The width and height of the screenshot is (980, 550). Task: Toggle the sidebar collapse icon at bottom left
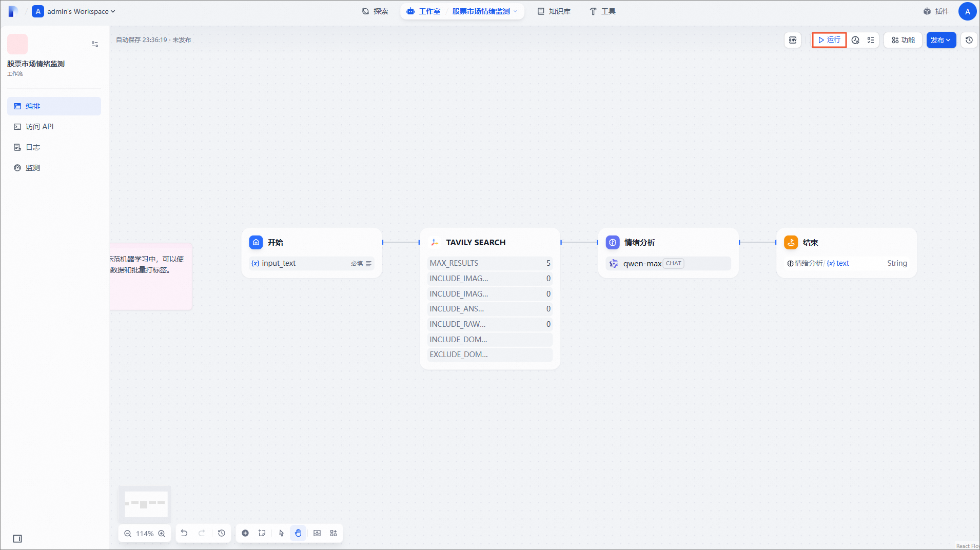pos(17,539)
